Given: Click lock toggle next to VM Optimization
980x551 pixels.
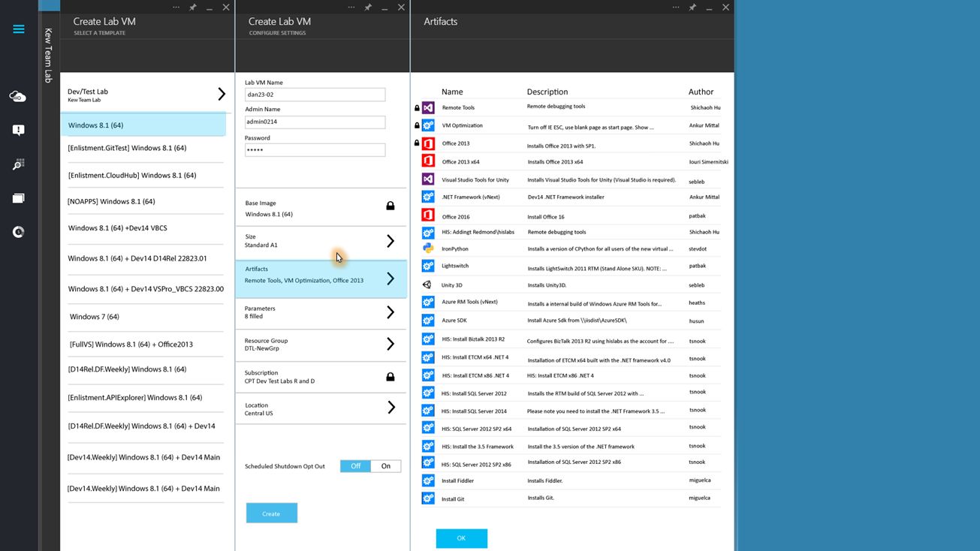Looking at the screenshot, I should (x=417, y=126).
